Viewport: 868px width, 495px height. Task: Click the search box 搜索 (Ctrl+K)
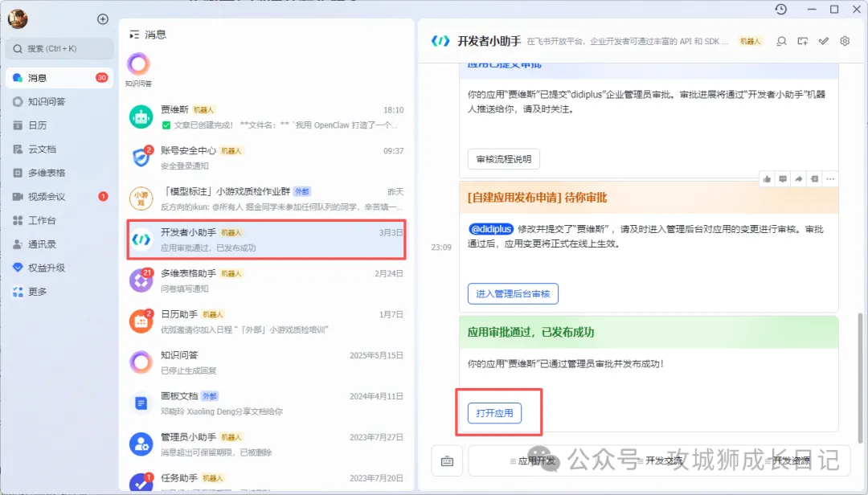coord(59,48)
